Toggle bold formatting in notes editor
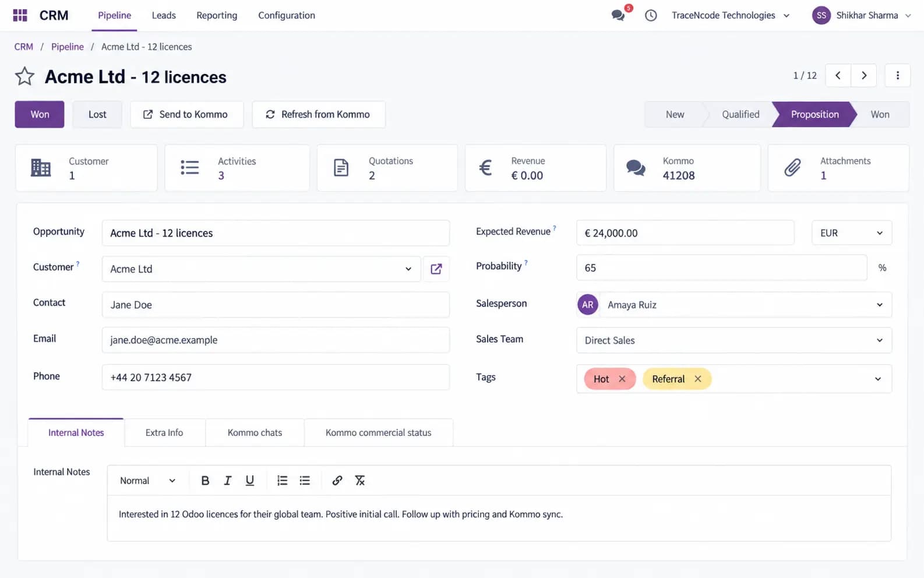The width and height of the screenshot is (924, 578). [x=205, y=481]
